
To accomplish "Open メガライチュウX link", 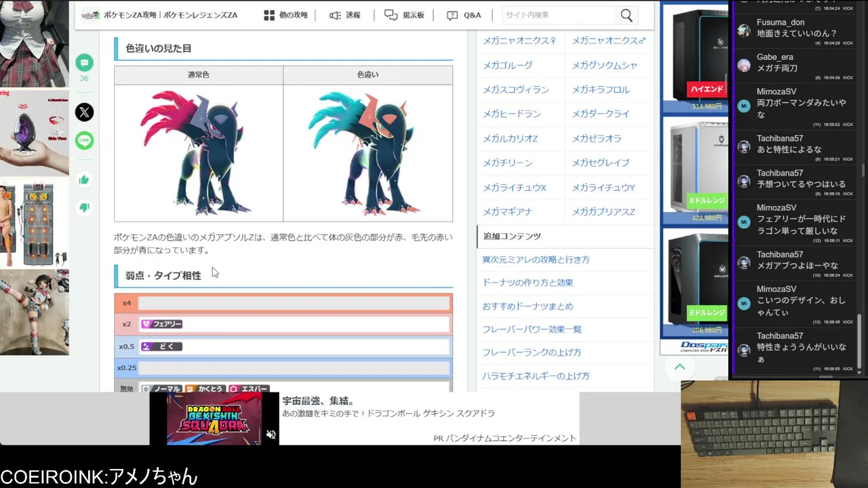I will [515, 187].
